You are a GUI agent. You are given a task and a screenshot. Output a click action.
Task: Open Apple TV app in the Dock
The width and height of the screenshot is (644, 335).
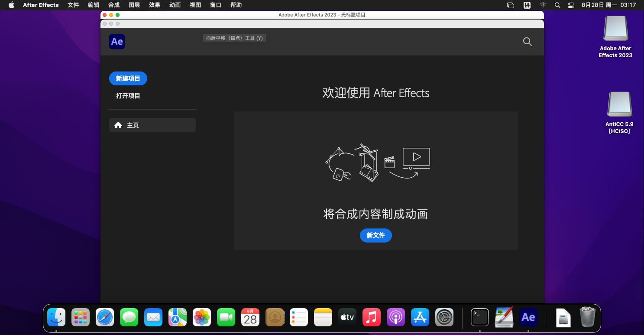tap(347, 317)
